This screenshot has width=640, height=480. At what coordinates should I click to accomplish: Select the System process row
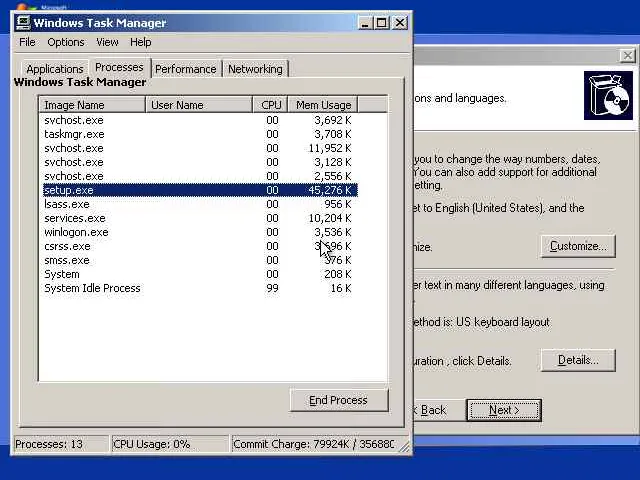[200, 274]
